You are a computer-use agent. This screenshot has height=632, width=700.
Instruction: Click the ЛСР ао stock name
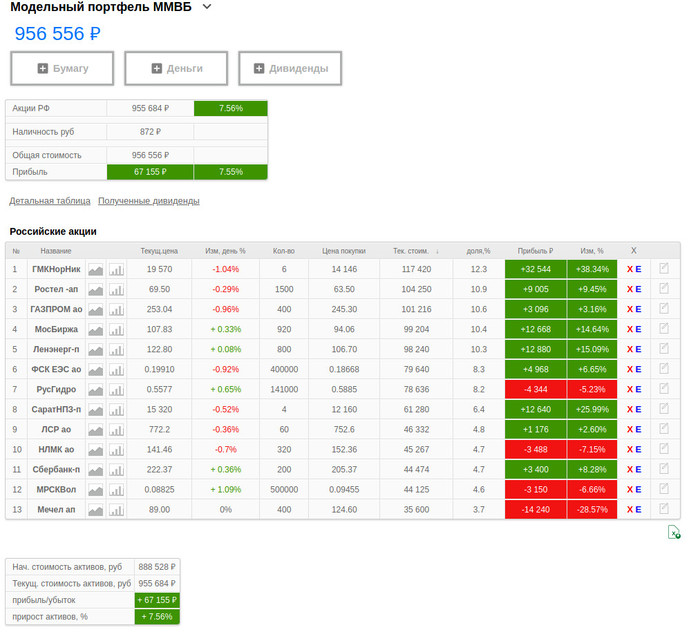[x=56, y=429]
